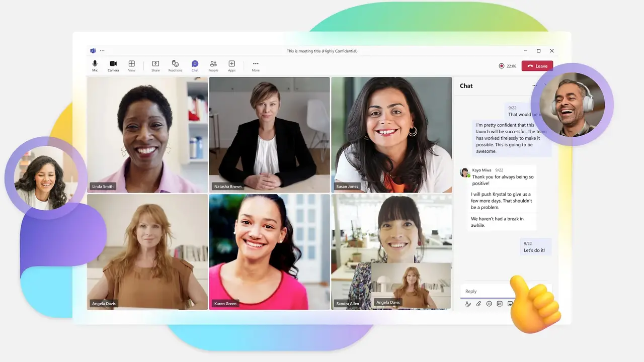Insert a GIF in the chat
Viewport: 644px width, 362px height.
pos(499,304)
